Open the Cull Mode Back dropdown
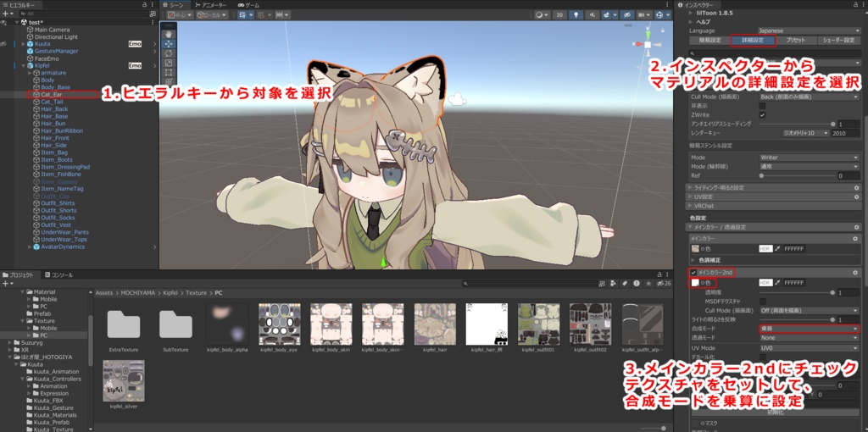 click(x=809, y=97)
